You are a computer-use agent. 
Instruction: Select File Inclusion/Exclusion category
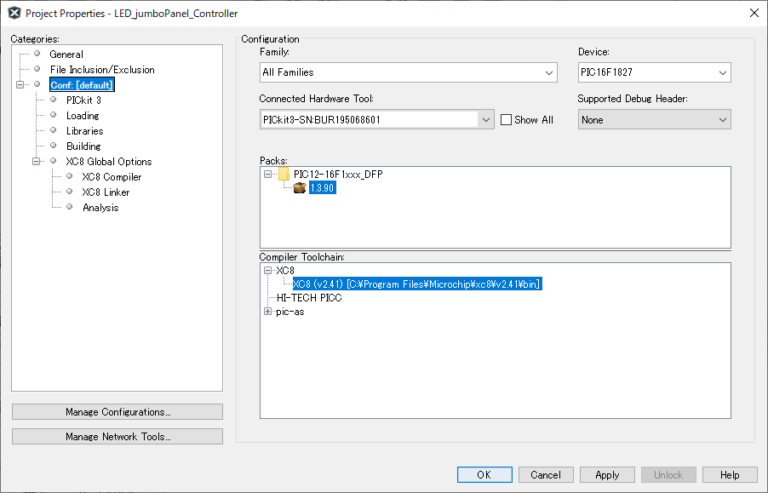[x=102, y=70]
